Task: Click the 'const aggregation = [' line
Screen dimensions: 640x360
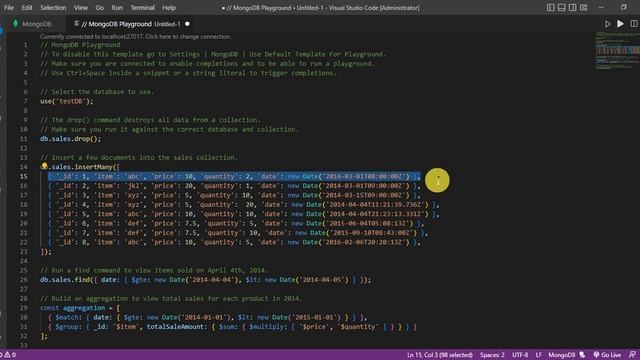Action: coord(80,308)
